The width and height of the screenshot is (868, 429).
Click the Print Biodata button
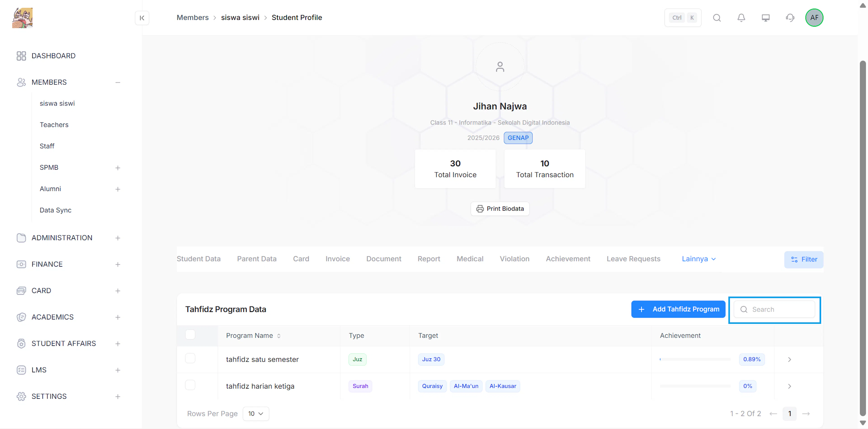[500, 209]
